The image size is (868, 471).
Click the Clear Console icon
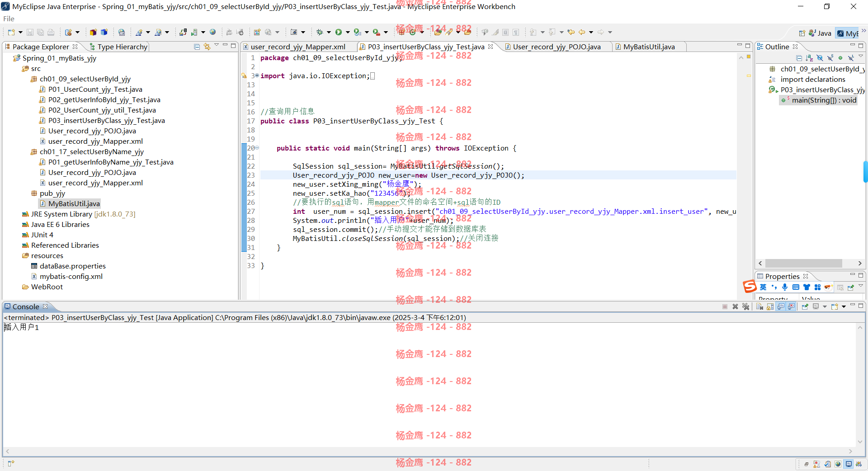click(x=759, y=306)
